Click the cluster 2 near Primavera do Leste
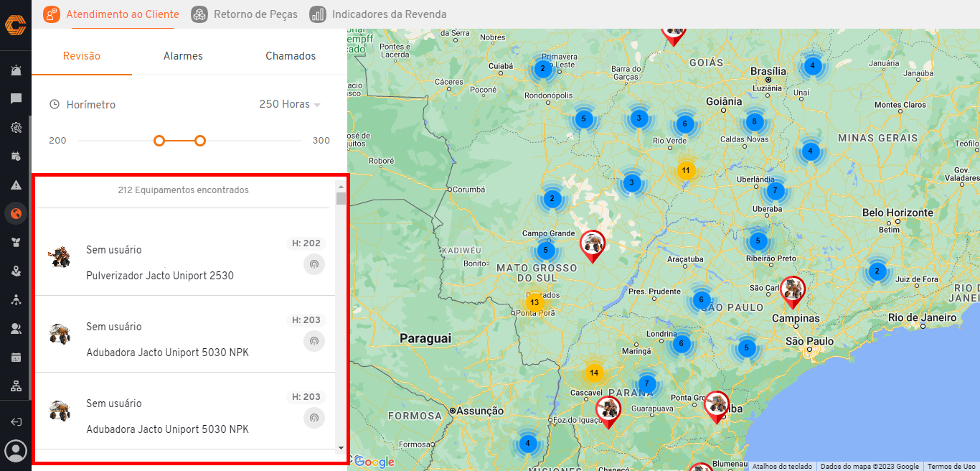The image size is (980, 471). (x=542, y=69)
